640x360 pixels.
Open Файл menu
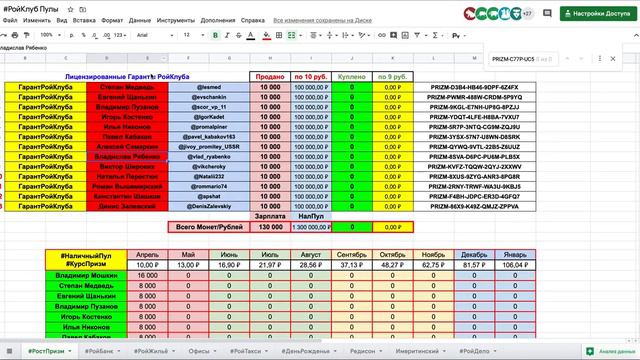coord(10,20)
